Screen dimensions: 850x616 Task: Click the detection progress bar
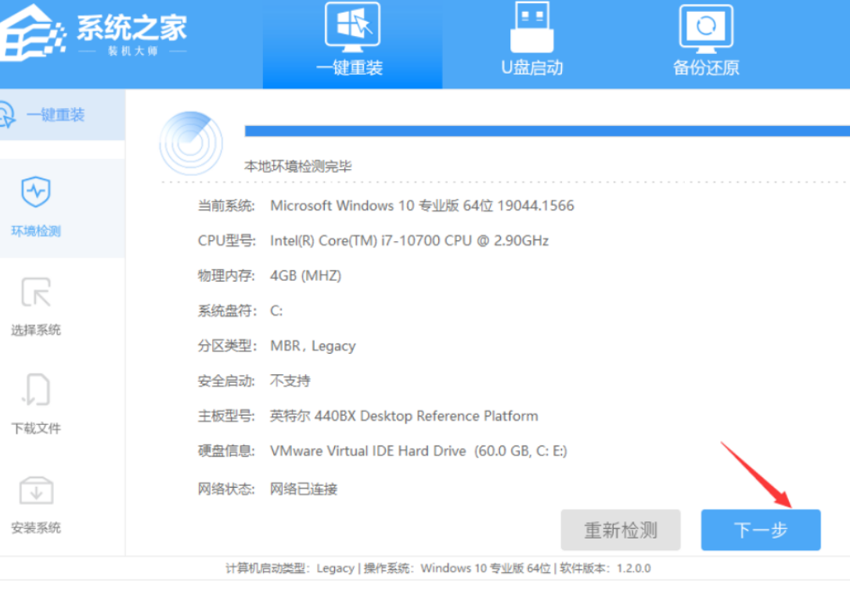[x=547, y=131]
